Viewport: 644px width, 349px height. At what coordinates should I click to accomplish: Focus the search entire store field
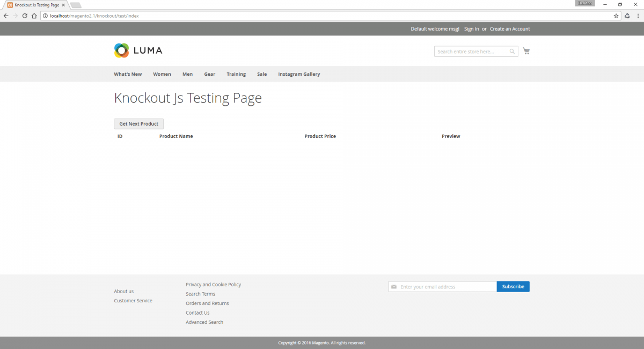[471, 52]
